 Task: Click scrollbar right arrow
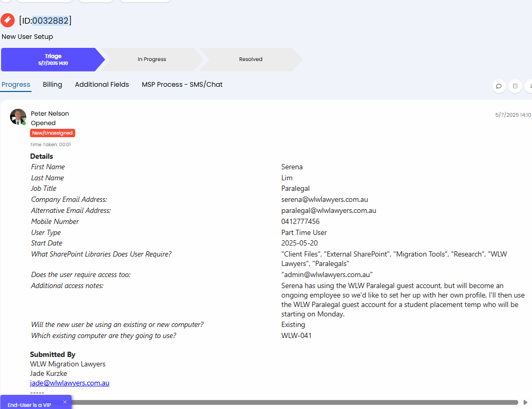click(x=525, y=402)
